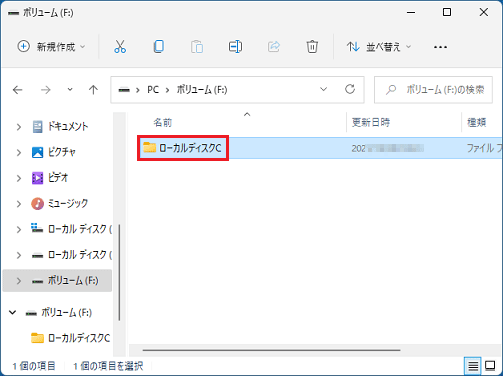The image size is (503, 376).
Task: Click the Cut scissors icon
Action: pos(120,47)
